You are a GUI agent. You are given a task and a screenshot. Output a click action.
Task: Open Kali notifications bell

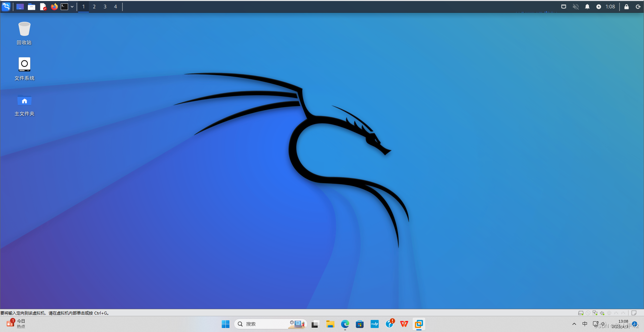(x=587, y=7)
